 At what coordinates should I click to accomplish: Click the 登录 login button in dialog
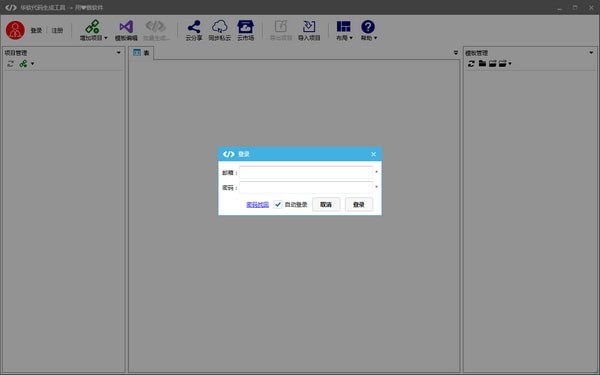(359, 205)
